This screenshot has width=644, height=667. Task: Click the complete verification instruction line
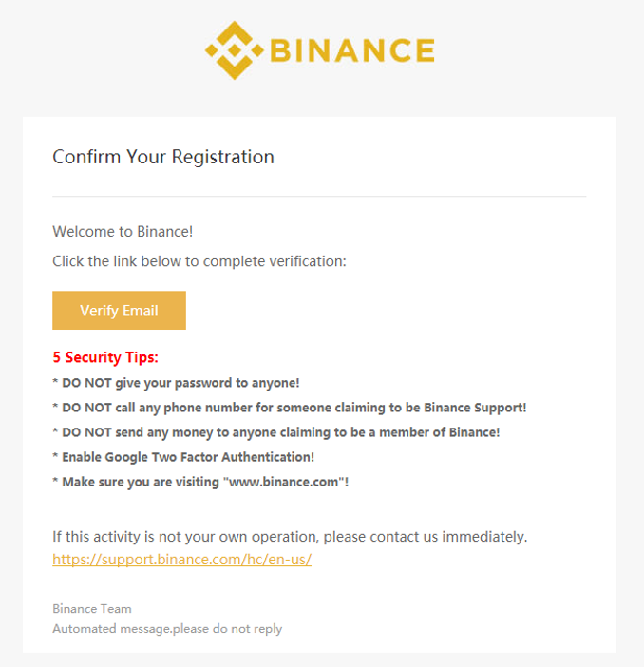tap(199, 261)
